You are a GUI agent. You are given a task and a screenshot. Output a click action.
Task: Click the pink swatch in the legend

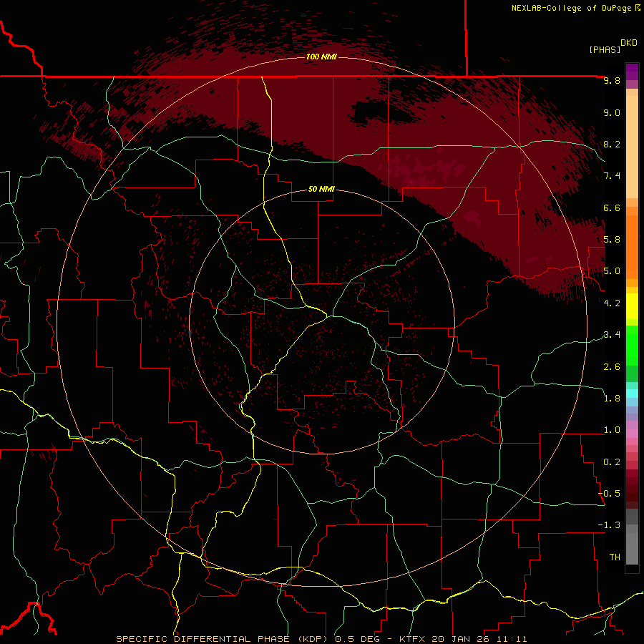pos(632,433)
